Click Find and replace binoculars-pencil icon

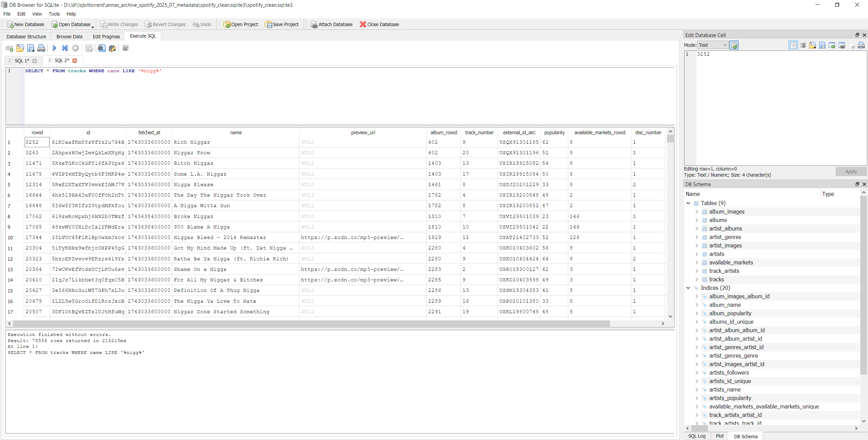[x=112, y=48]
